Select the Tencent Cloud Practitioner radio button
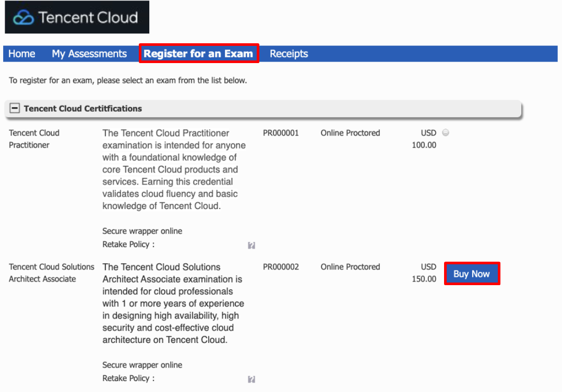This screenshot has height=392, width=562. [x=445, y=132]
